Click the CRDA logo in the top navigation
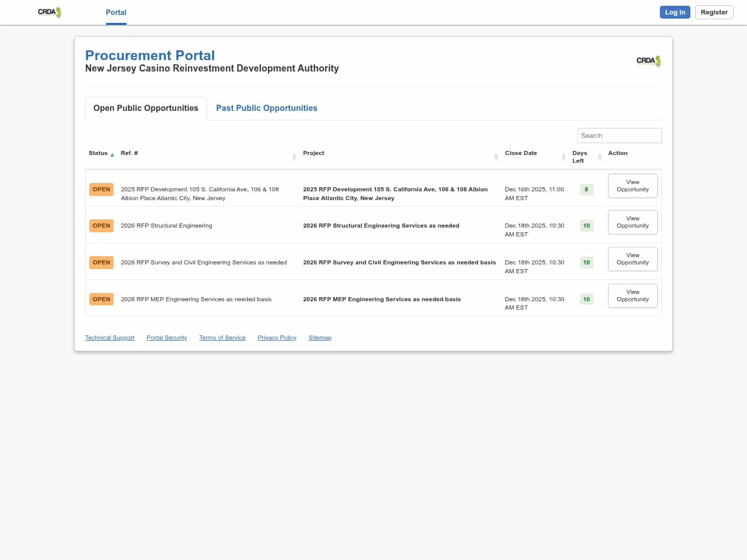 click(50, 12)
